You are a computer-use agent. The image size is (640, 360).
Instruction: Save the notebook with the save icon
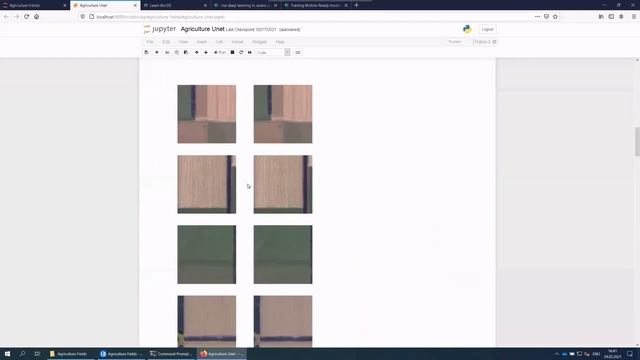(x=147, y=52)
